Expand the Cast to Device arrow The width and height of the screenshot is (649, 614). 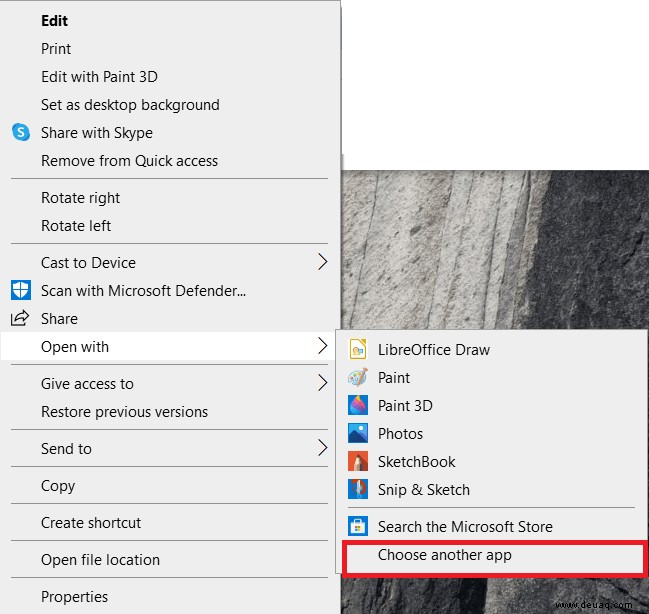pos(323,262)
